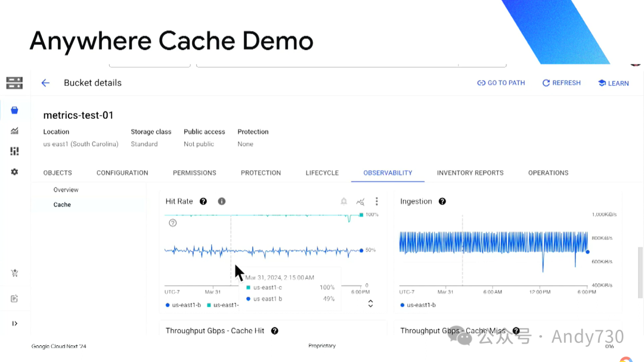644x362 pixels.
Task: Click the Ingestion chart title
Action: point(416,202)
